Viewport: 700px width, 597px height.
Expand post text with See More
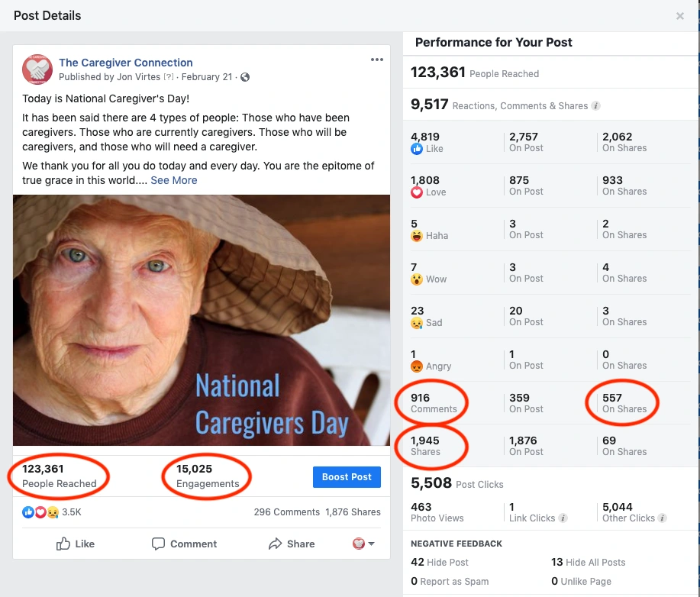coord(174,180)
